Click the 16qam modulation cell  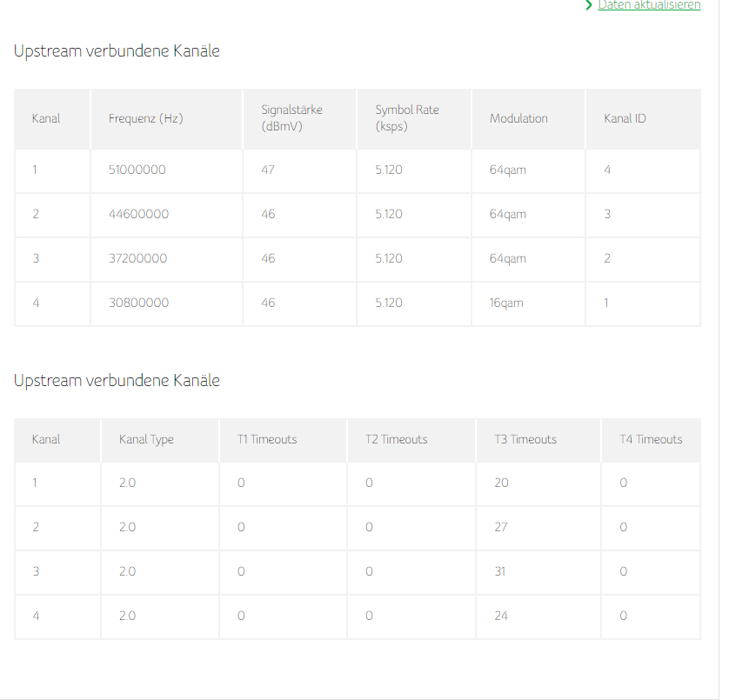(x=506, y=303)
